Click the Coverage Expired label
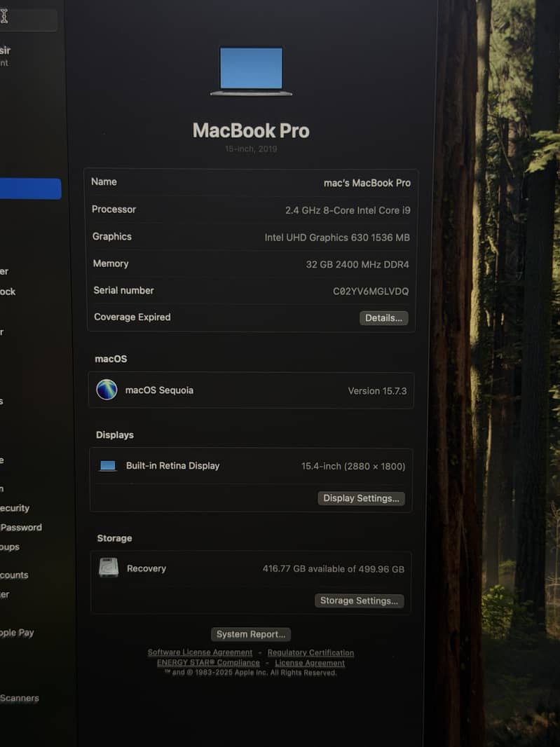560x747 pixels. 132,317
